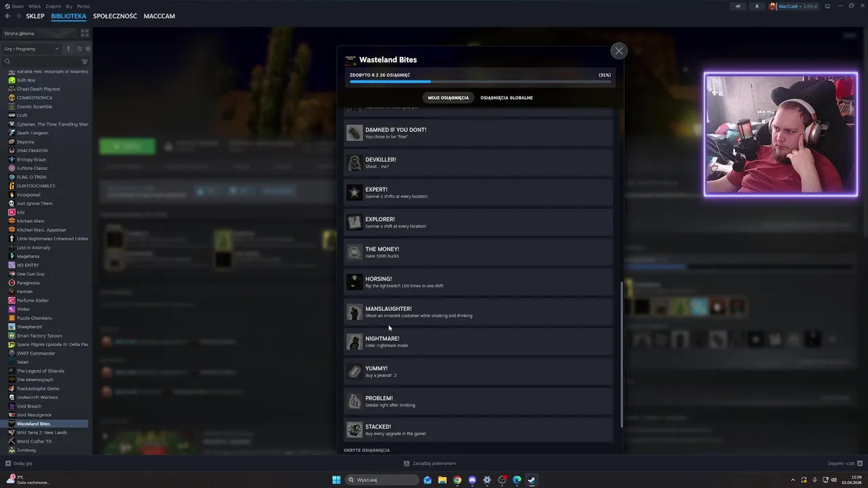Click the achievements list scrollbar

click(x=621, y=354)
